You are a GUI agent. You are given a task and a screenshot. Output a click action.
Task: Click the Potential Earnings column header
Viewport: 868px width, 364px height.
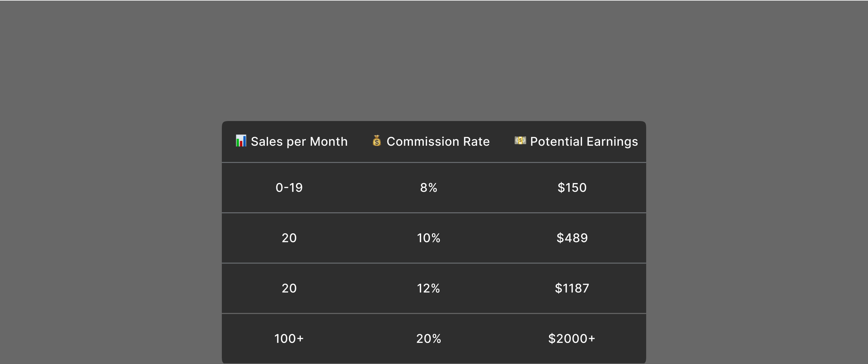point(583,142)
